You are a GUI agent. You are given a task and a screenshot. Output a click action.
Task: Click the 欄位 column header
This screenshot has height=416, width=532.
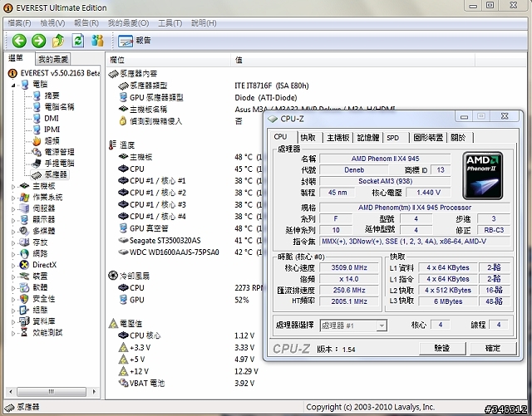(168, 60)
